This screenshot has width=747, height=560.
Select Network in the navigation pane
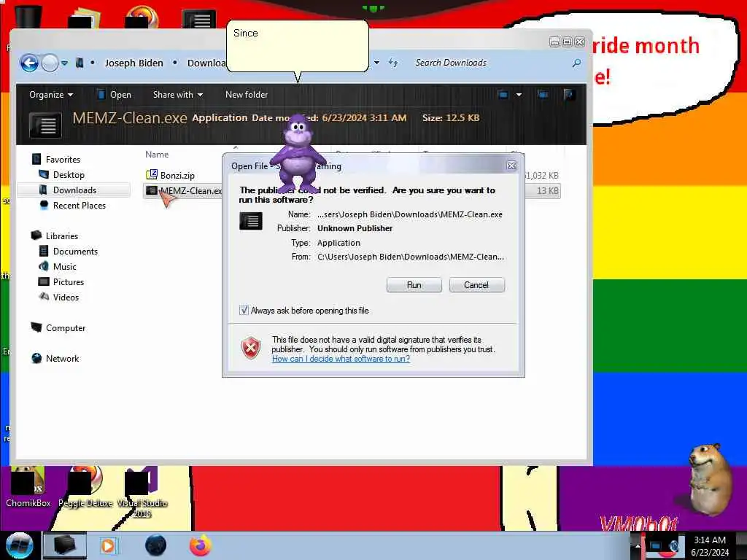tap(55, 358)
